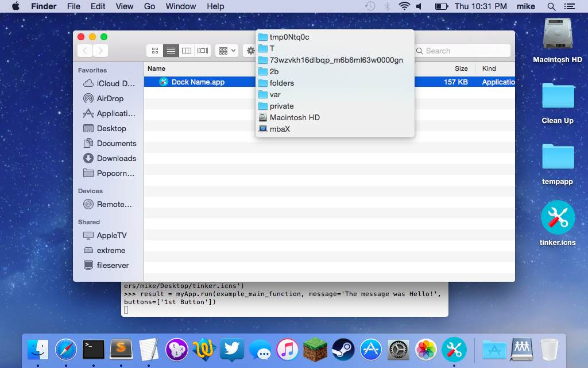This screenshot has height=368, width=588.
Task: Open the Edit menu
Action: 98,6
